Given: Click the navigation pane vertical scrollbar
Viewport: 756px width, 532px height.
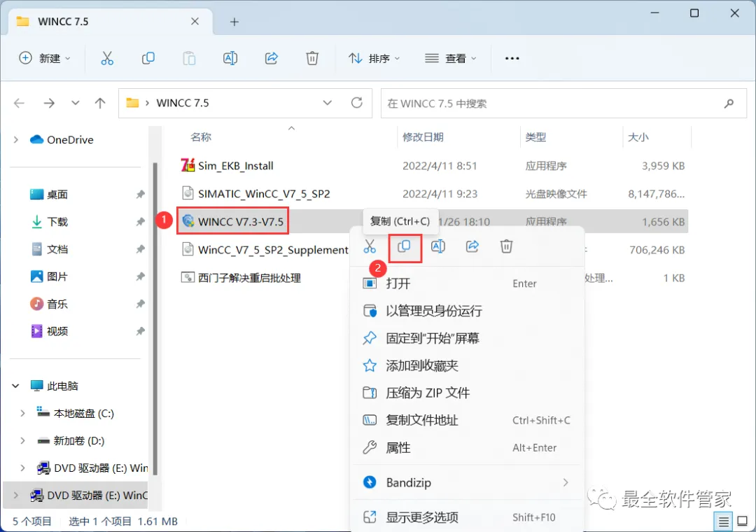Looking at the screenshot, I should 155,318.
